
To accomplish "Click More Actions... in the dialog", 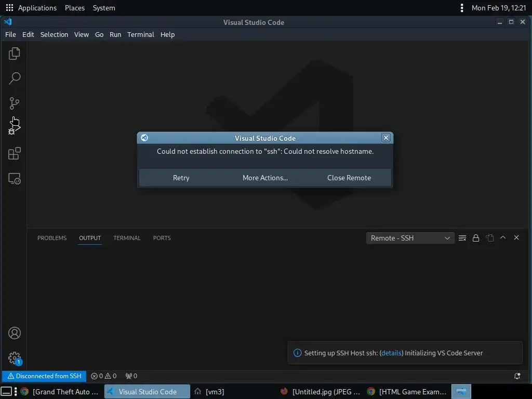I will (x=265, y=178).
